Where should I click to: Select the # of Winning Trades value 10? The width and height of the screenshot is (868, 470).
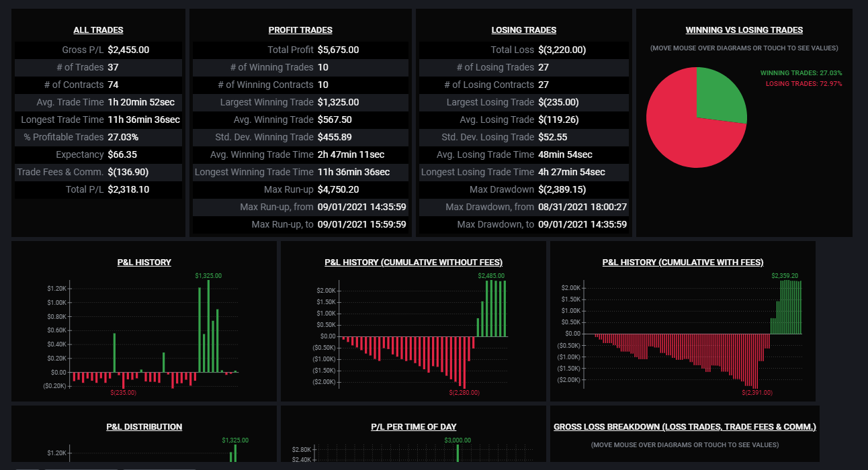[322, 67]
